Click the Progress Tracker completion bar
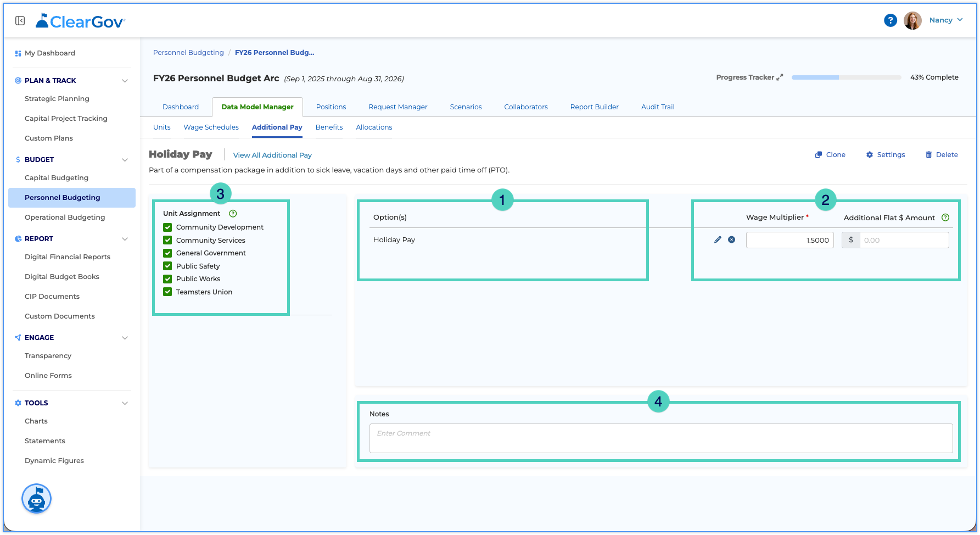 846,77
